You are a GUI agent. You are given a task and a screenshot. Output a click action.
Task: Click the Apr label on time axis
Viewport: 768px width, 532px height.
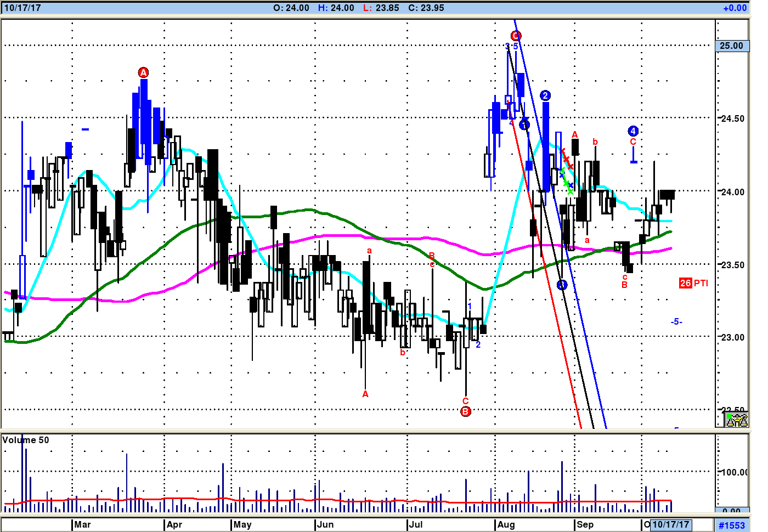point(174,524)
